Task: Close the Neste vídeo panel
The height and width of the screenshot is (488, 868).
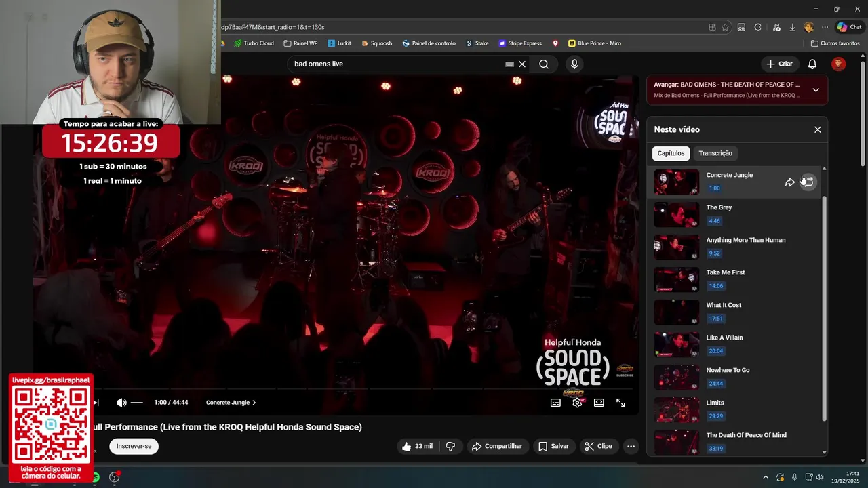Action: click(x=818, y=129)
